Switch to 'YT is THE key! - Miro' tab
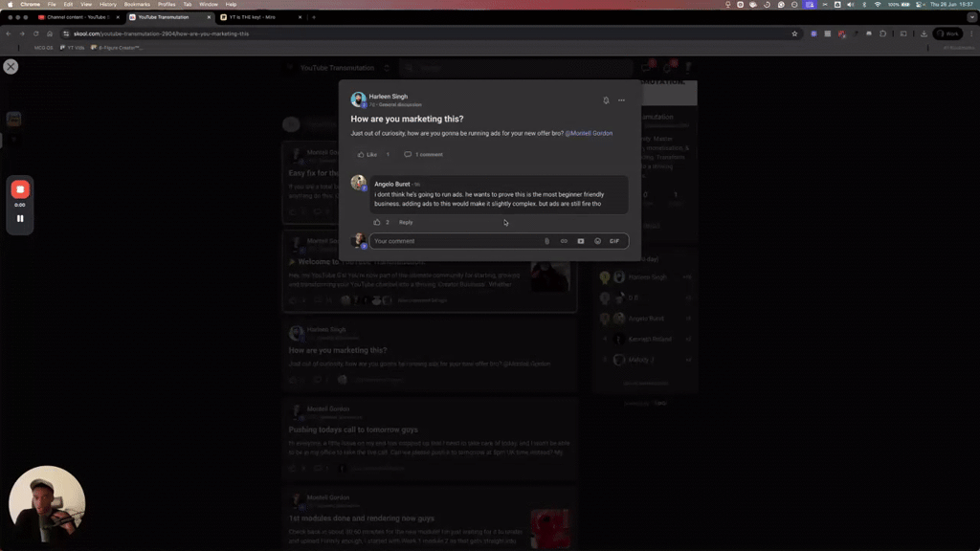 [253, 17]
